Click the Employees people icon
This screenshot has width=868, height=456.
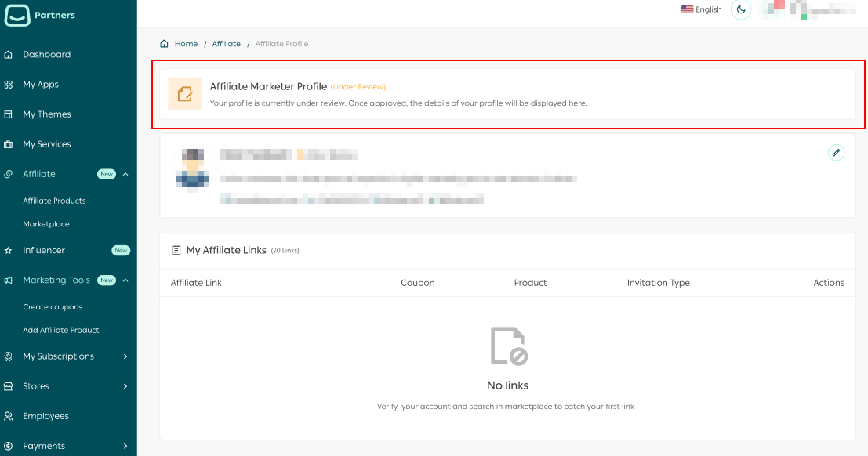click(9, 416)
